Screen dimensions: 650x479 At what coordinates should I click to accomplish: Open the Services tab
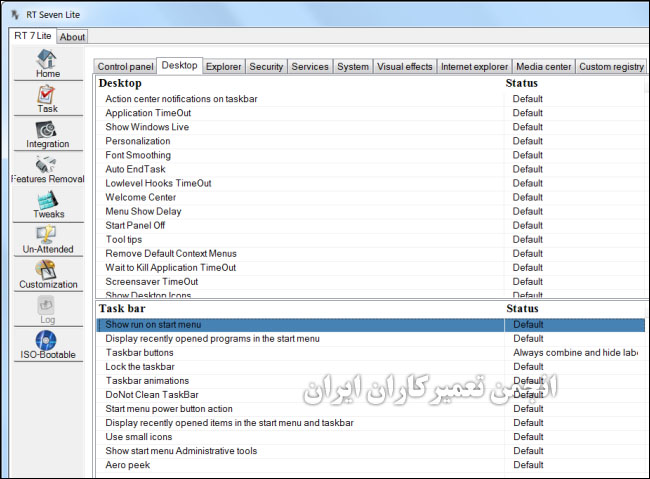tap(310, 66)
